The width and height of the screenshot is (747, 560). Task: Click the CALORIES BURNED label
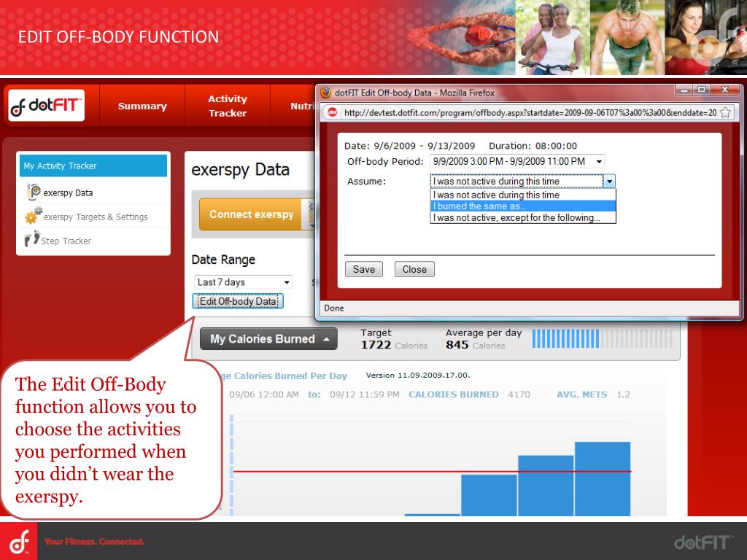tap(454, 394)
